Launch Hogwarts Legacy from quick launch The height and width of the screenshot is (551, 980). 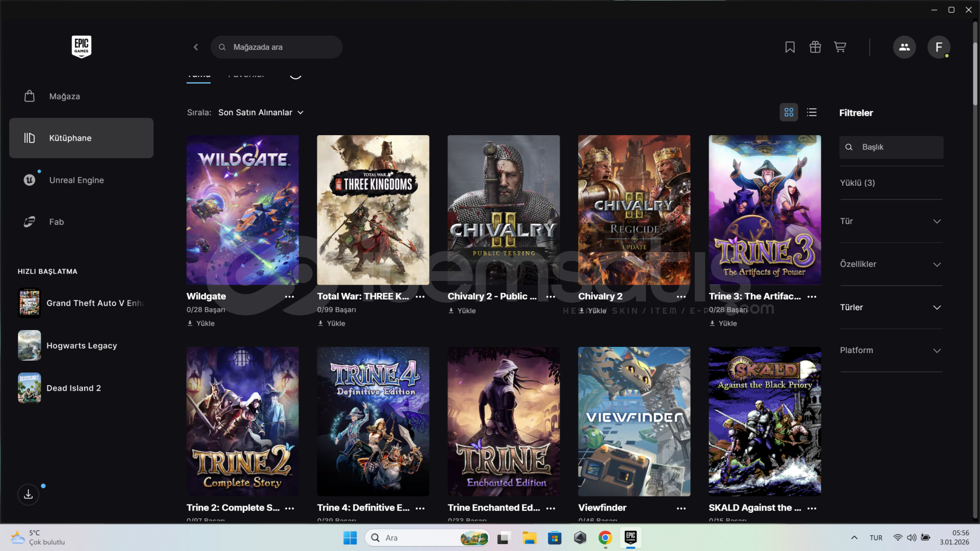coord(82,345)
